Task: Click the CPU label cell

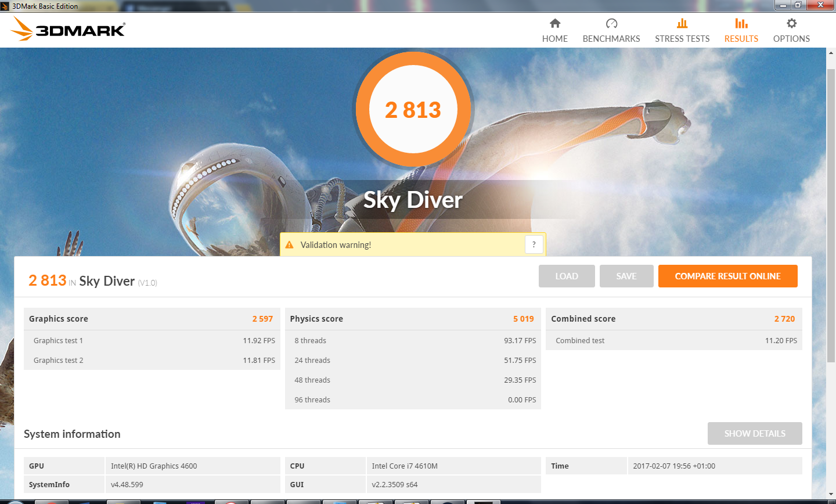Action: [x=325, y=466]
